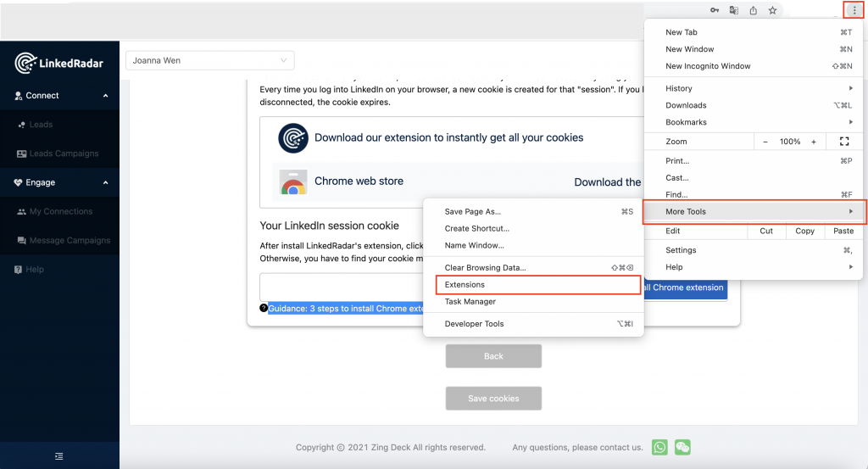Click the share page icon in toolbar
The width and height of the screenshot is (868, 469).
[753, 11]
